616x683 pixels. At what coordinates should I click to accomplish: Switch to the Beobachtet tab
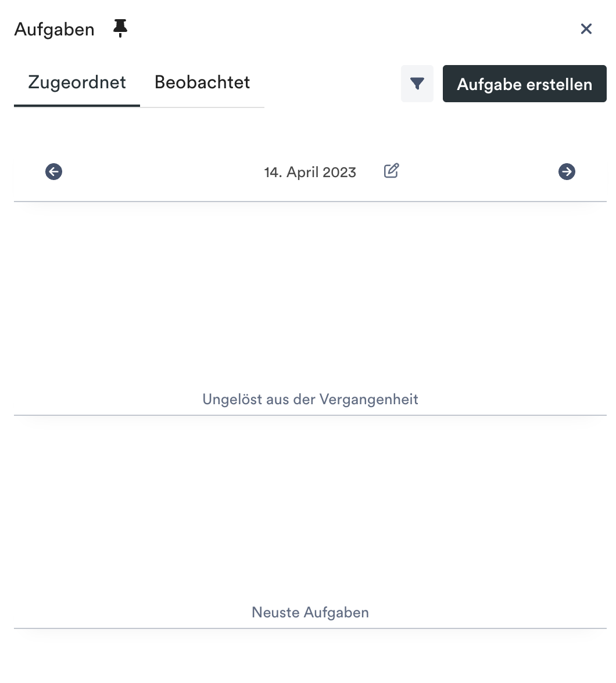click(x=202, y=82)
